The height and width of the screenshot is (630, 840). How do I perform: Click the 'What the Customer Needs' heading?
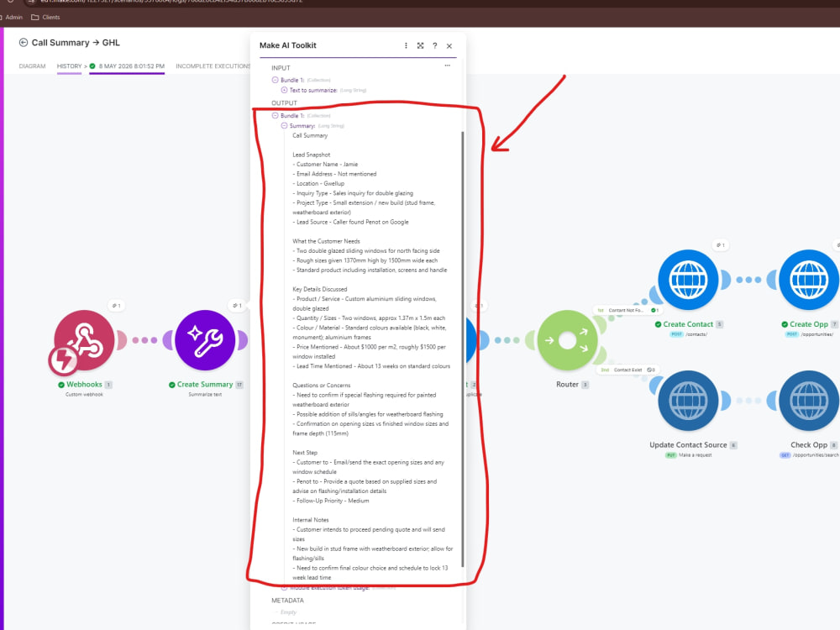click(x=326, y=242)
